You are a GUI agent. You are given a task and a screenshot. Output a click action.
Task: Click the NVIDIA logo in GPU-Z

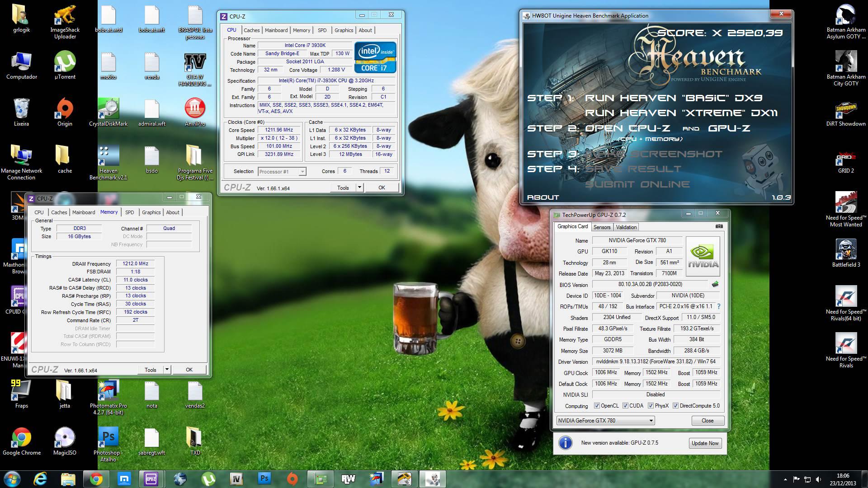(x=703, y=256)
